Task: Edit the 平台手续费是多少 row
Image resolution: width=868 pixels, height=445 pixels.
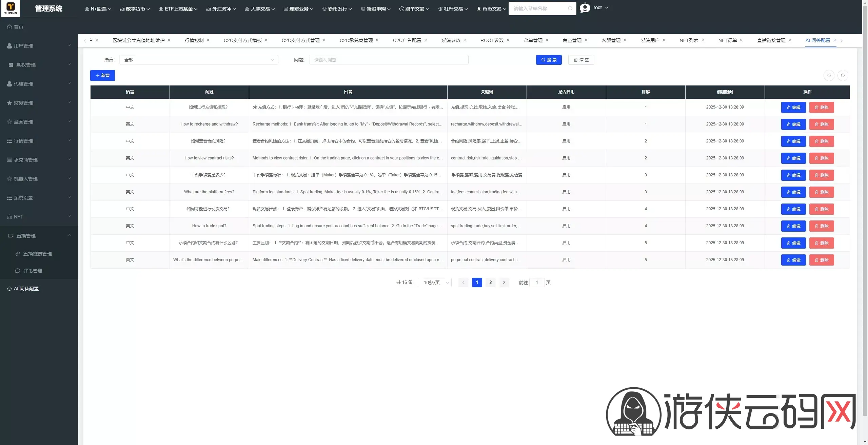Action: point(793,175)
